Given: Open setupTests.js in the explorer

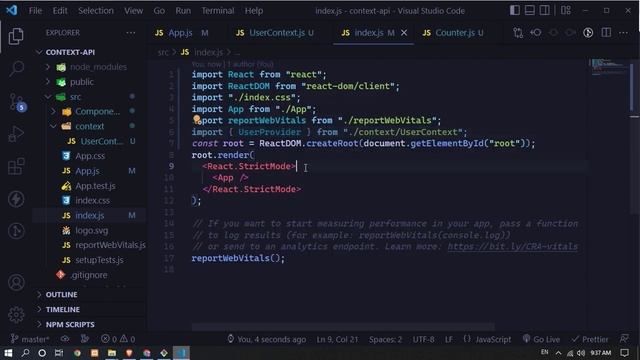Looking at the screenshot, I should coord(99,260).
